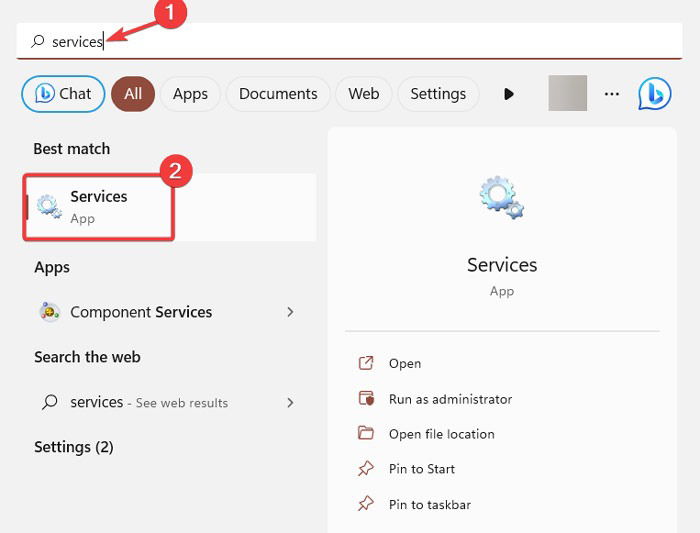
Task: Click the Open file location folder icon
Action: coord(366,433)
